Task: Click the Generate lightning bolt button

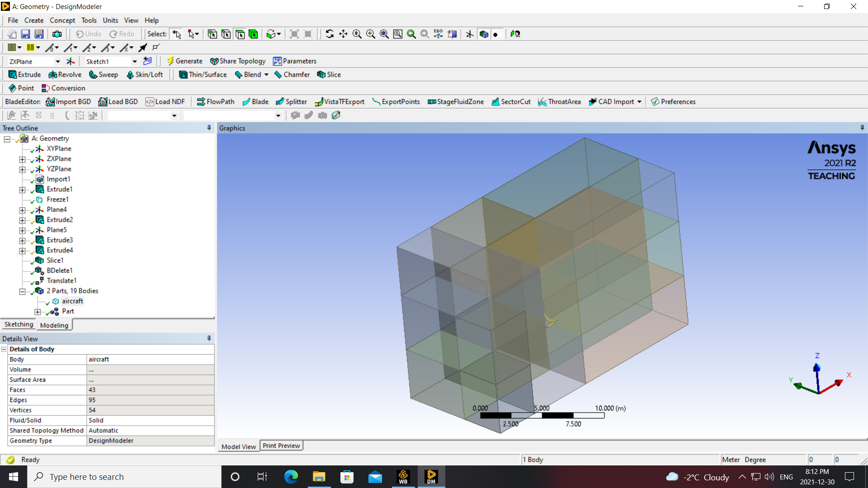Action: click(184, 61)
